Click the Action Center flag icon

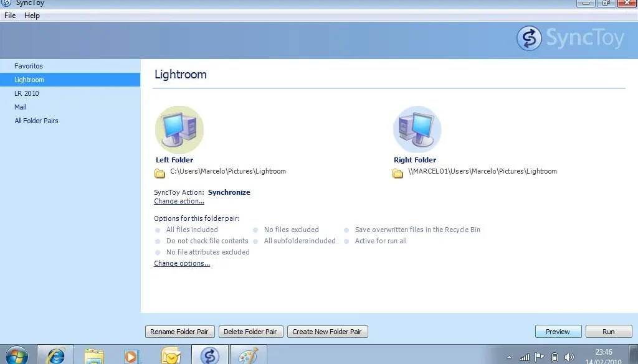[540, 357]
